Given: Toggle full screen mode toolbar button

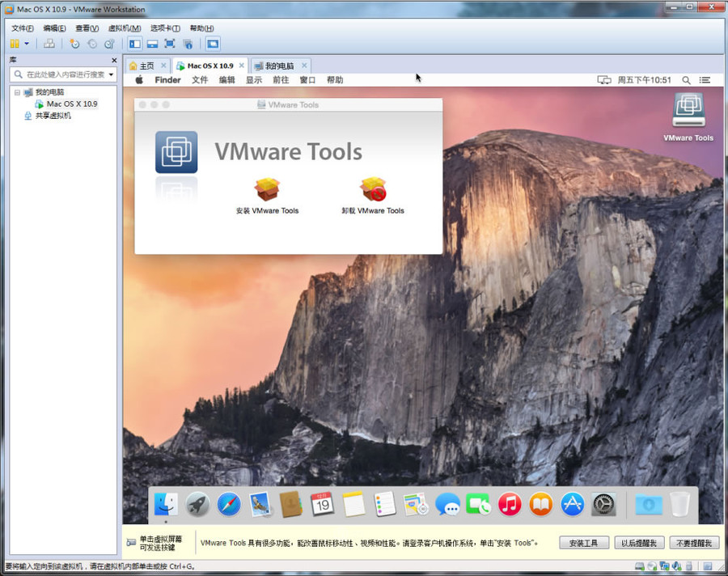Looking at the screenshot, I should (x=170, y=44).
